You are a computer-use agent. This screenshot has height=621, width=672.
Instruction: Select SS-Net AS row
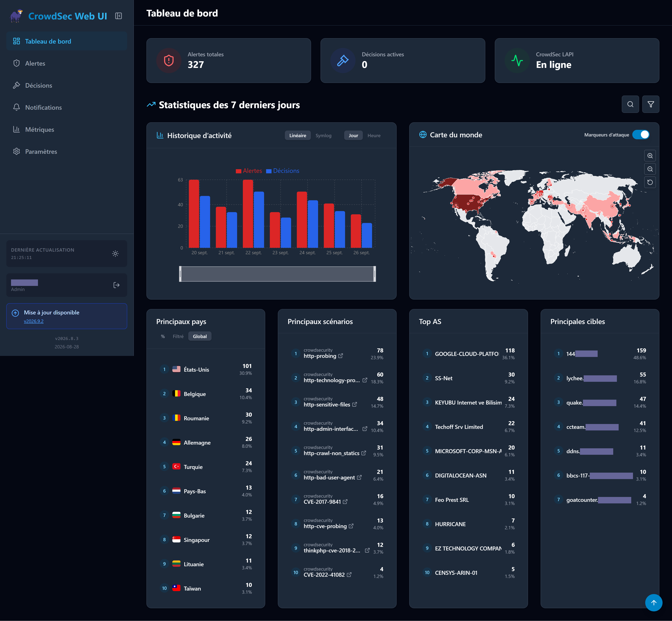[x=468, y=378]
